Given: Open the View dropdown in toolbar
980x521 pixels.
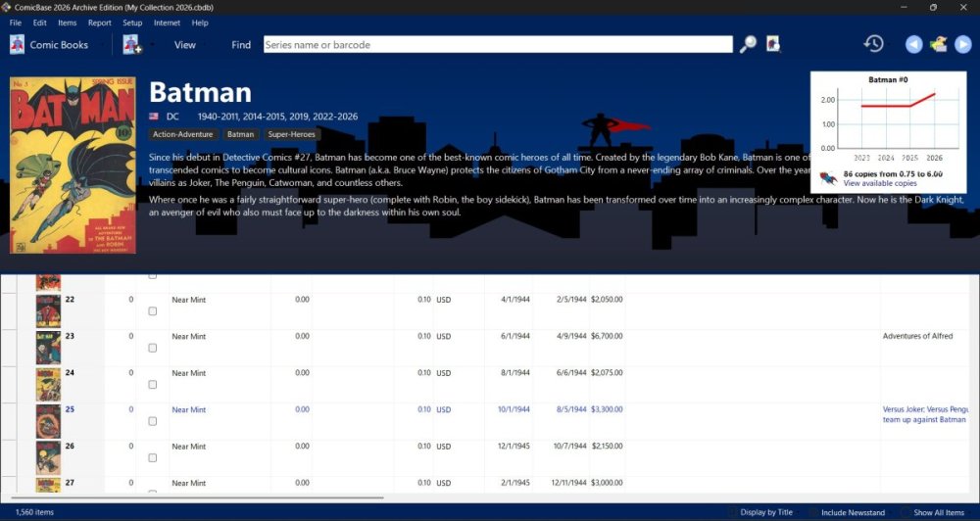Looking at the screenshot, I should pyautogui.click(x=185, y=45).
